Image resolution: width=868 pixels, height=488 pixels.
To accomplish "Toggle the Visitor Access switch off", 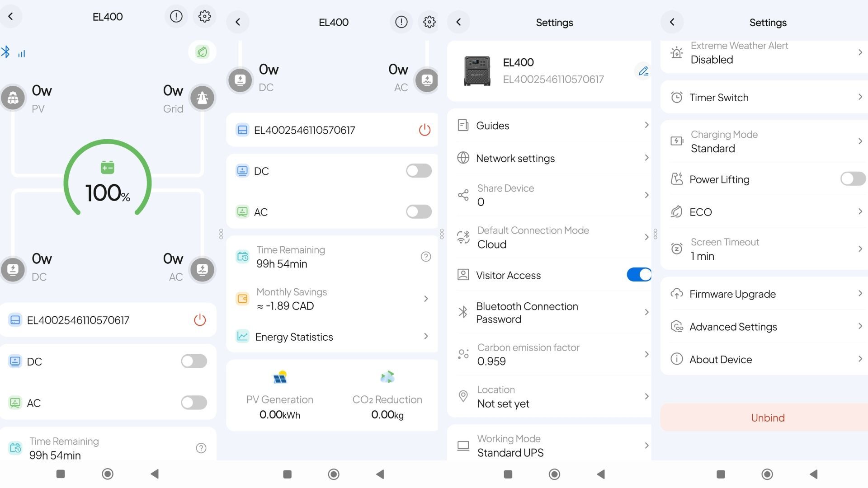I will click(x=639, y=275).
